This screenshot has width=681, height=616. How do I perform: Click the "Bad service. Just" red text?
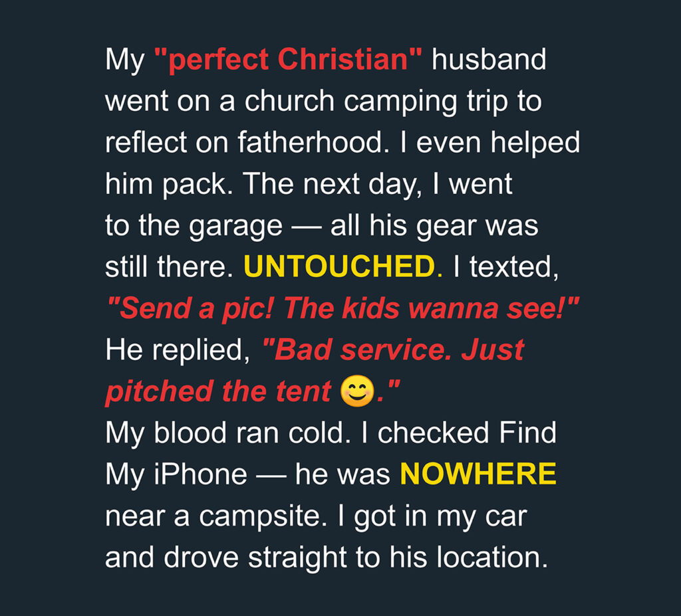coord(394,350)
